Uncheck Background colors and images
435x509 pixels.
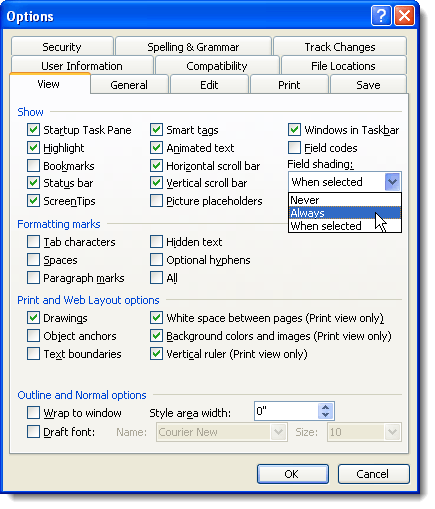point(156,336)
